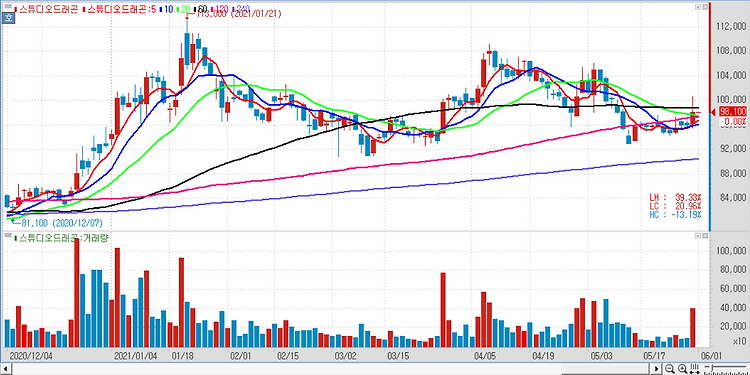Click the 04/19 date axis label
Image resolution: width=750 pixels, height=375 pixels.
(x=543, y=356)
